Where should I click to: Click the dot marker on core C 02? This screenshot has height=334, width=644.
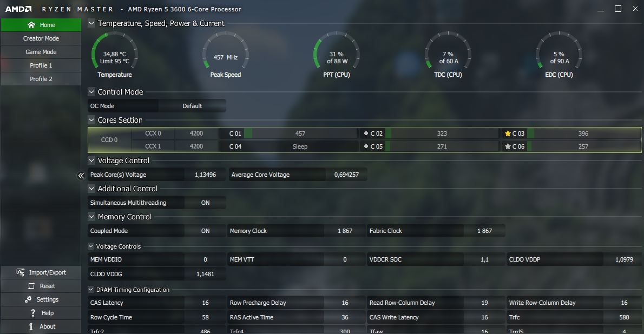(x=366, y=133)
